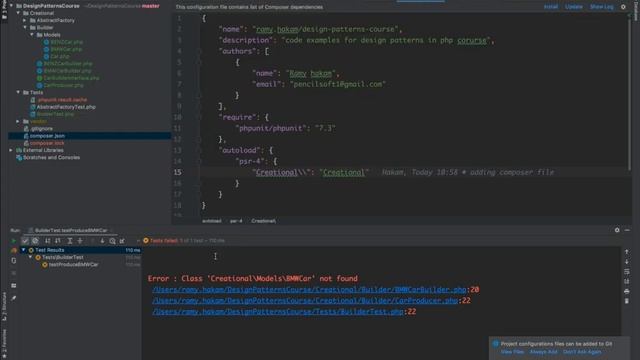Viewport: 640px width, 360px height.
Task: Open Run panel settings gear
Action: [617, 230]
